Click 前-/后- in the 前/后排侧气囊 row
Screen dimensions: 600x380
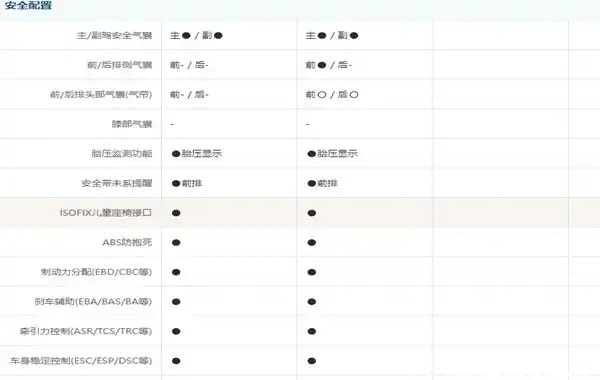pyautogui.click(x=189, y=65)
